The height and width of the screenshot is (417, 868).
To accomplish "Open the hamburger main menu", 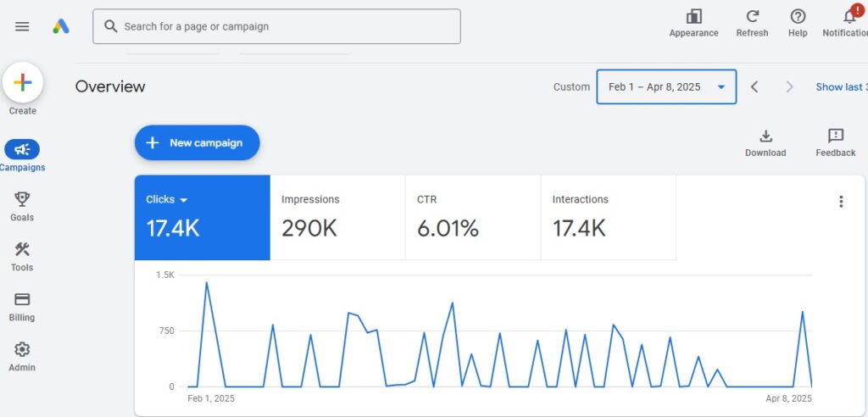I will pos(22,26).
